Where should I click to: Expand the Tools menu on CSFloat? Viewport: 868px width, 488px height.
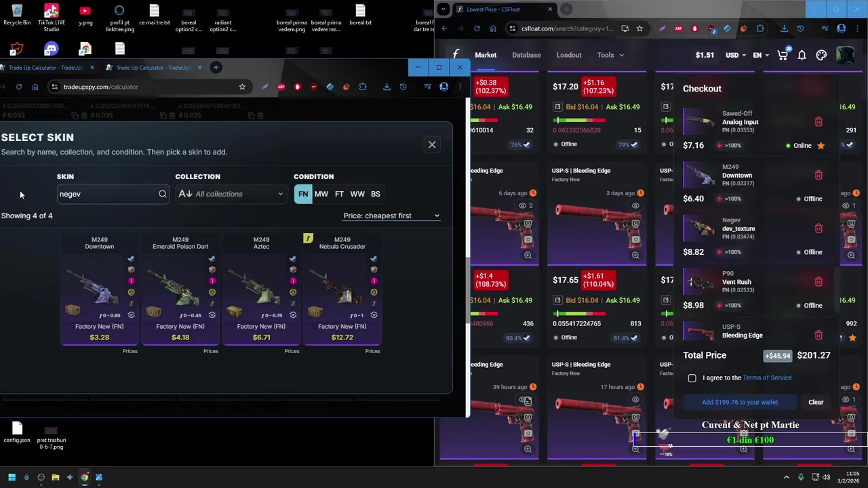(x=610, y=55)
